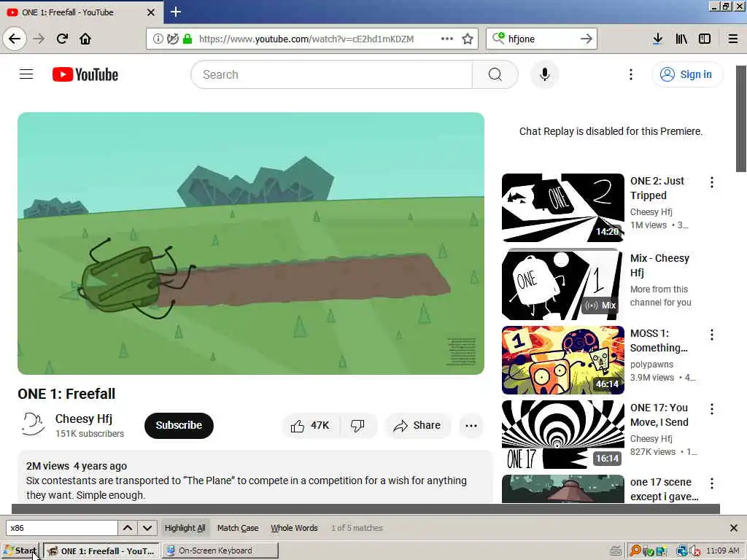The width and height of the screenshot is (747, 560).
Task: Click the search go arrow beside hfjone
Action: [587, 39]
